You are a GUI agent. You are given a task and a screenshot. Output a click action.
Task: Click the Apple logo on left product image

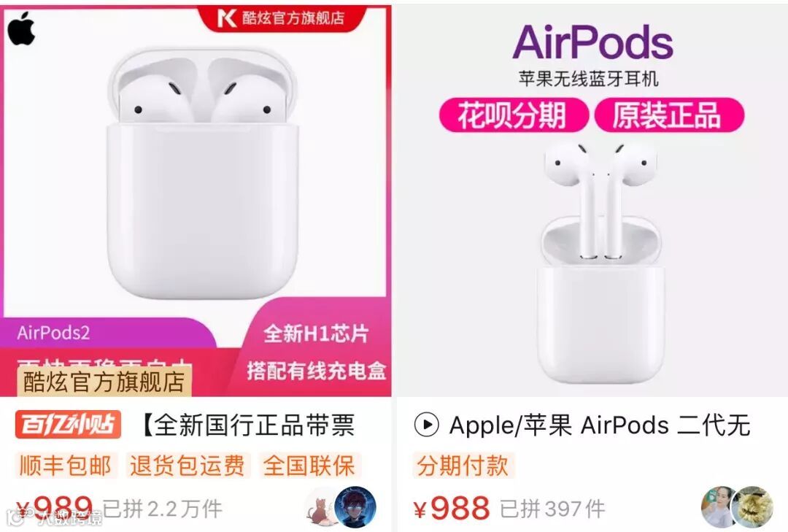[x=21, y=28]
